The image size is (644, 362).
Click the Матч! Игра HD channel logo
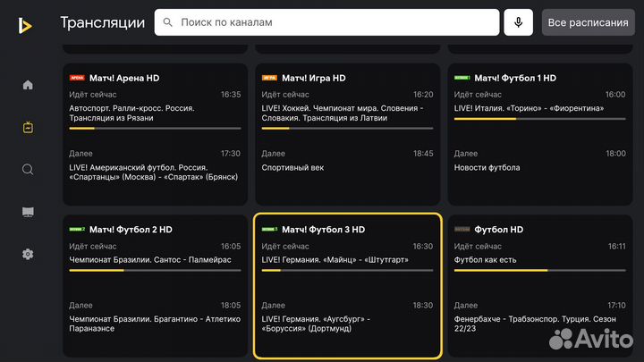click(x=269, y=78)
